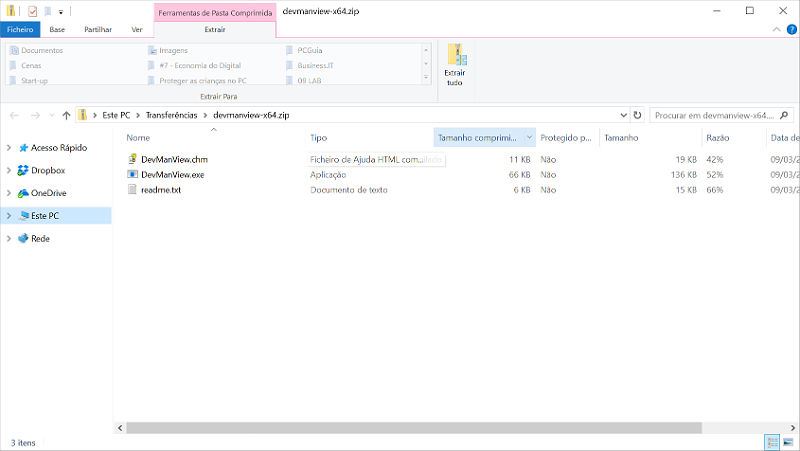This screenshot has width=800, height=451.
Task: Switch to the Base tab
Action: pyautogui.click(x=57, y=30)
